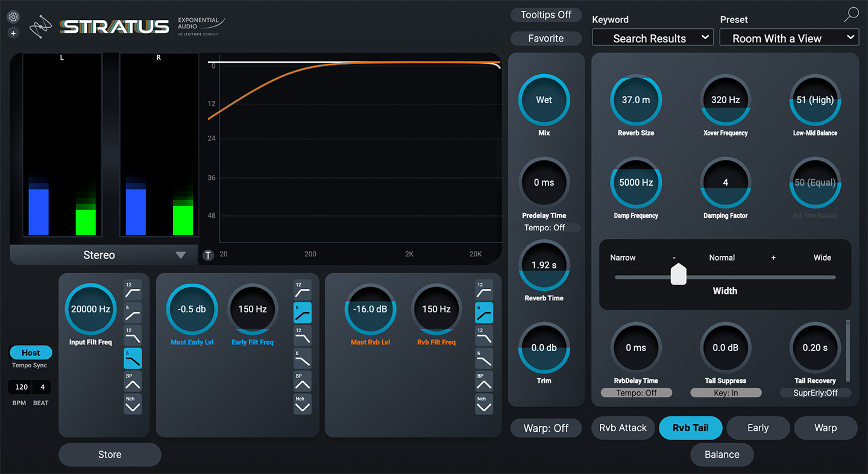The image size is (868, 474).
Task: Open the Stereo channel format dropdown
Action: (x=104, y=255)
